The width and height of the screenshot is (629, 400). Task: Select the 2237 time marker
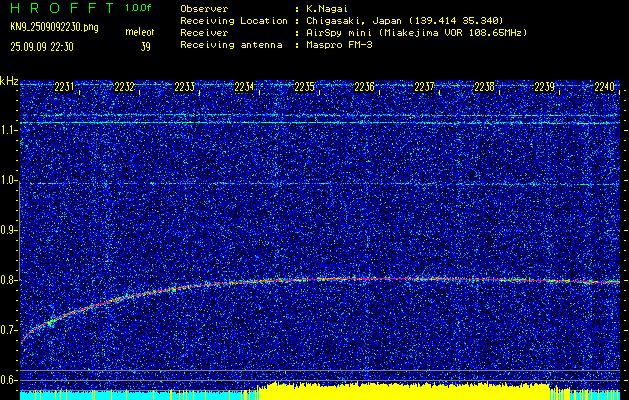tap(424, 87)
